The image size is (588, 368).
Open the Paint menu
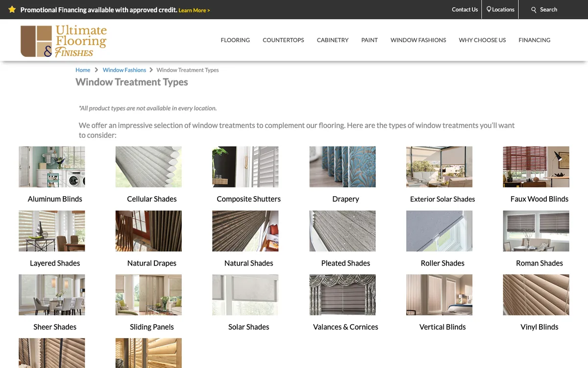coord(369,40)
